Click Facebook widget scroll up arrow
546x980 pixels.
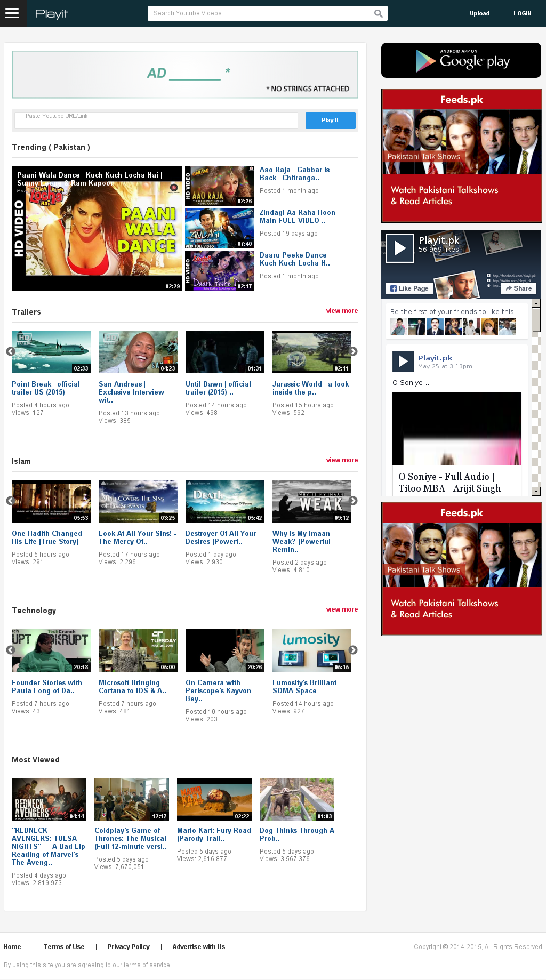click(x=536, y=303)
